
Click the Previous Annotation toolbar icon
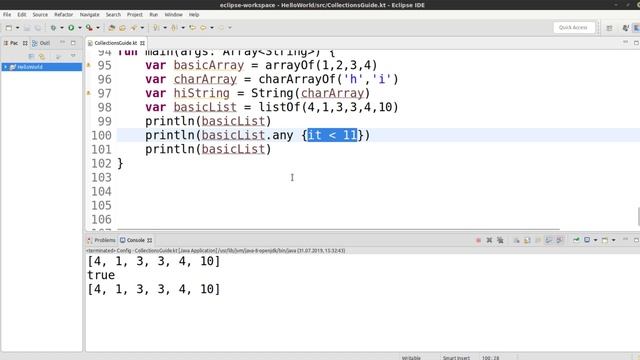(174, 28)
